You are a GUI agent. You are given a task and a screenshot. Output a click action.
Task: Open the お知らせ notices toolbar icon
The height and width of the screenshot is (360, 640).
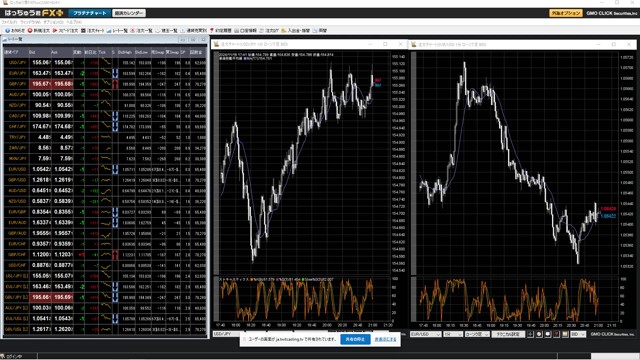[x=15, y=31]
